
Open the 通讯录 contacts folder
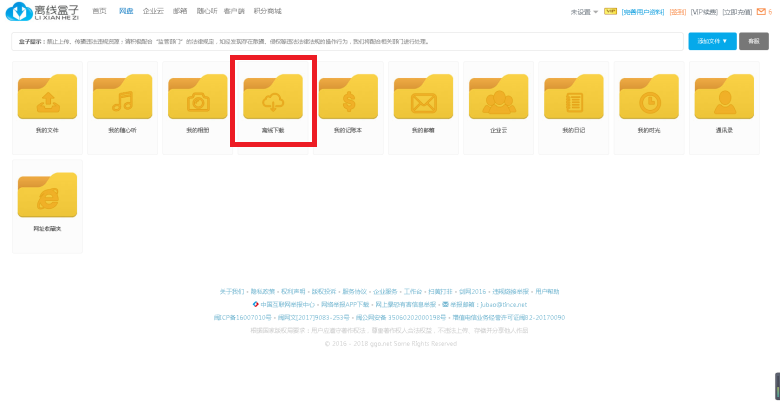(x=723, y=98)
